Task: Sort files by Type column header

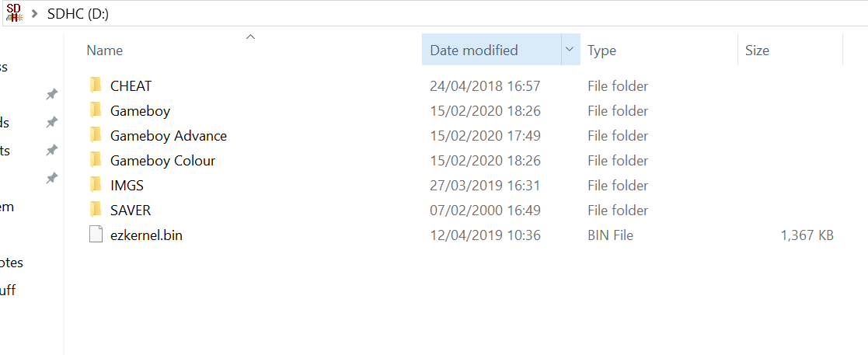Action: (x=601, y=50)
